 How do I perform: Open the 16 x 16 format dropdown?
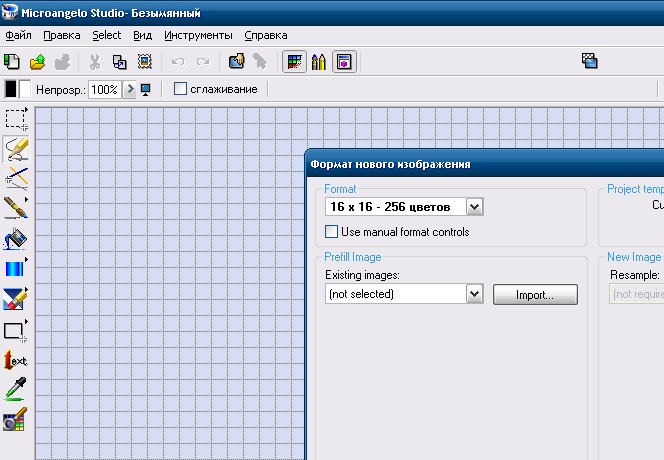tap(475, 207)
